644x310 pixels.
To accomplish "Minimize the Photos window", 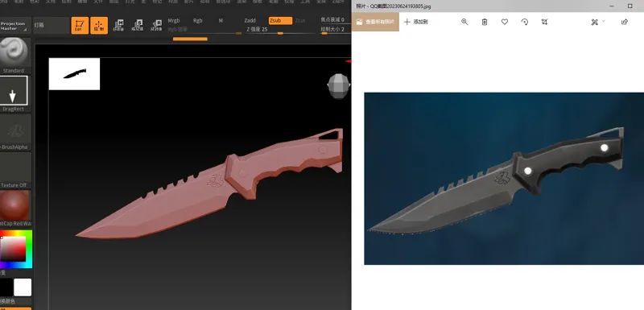I will 612,6.
